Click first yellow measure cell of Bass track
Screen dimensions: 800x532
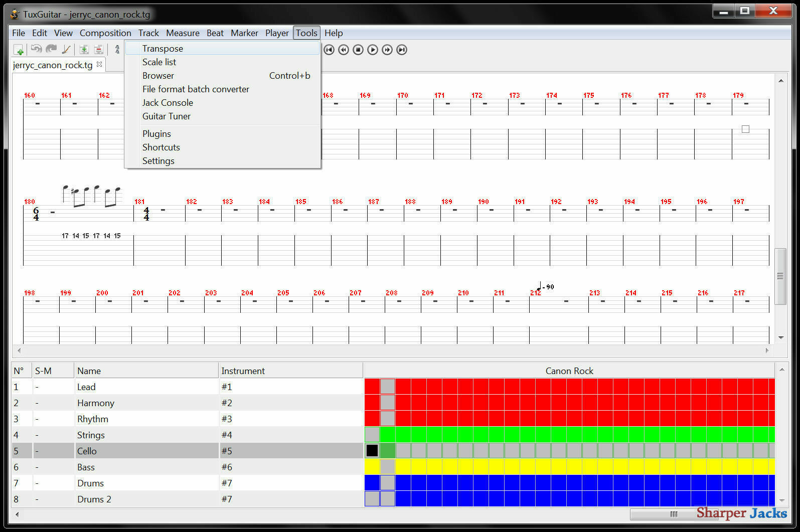pos(372,466)
